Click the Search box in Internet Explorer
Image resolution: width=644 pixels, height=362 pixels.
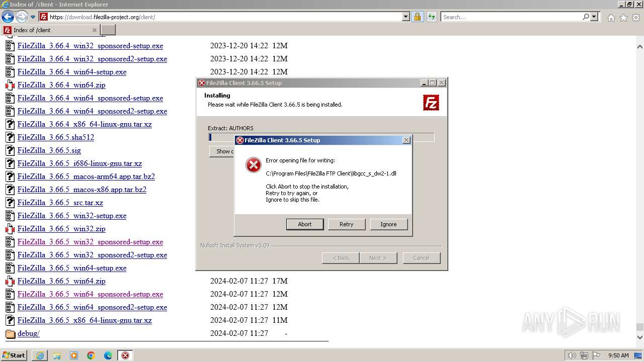tap(511, 17)
